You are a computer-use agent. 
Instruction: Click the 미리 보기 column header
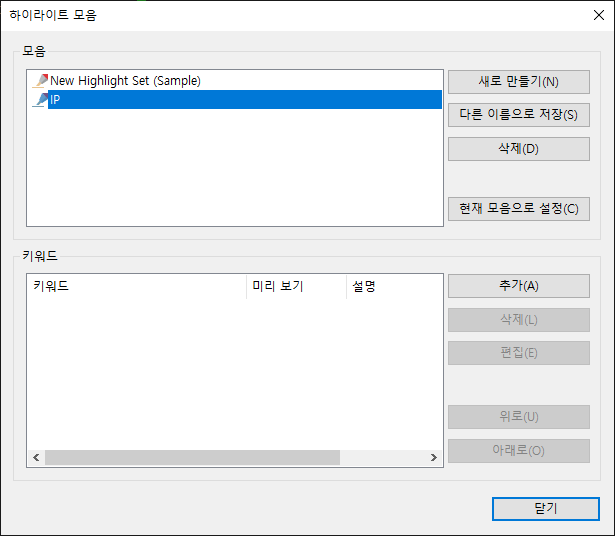297,287
